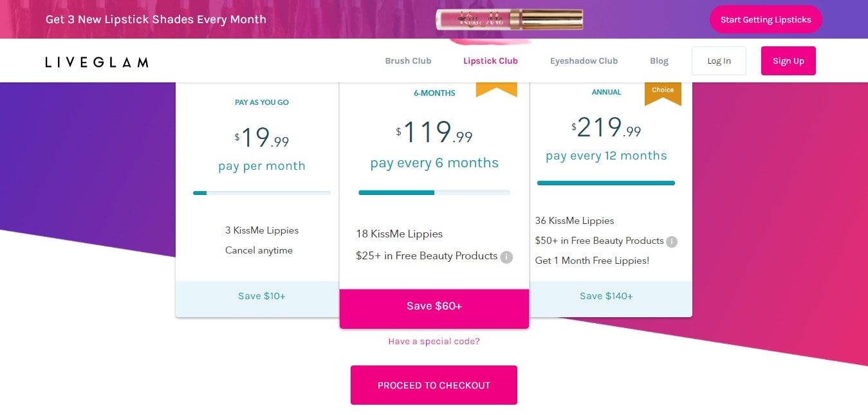Click info icon beside $25+ Free Beauty Products
868x415 pixels.
pos(506,257)
